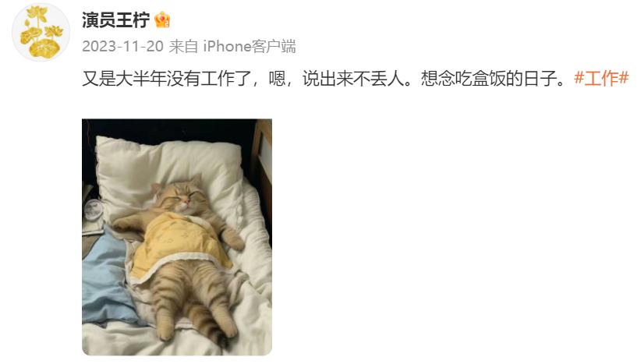641x364 pixels.
Task: Click the word 嗯 in the post
Action: click(x=277, y=78)
